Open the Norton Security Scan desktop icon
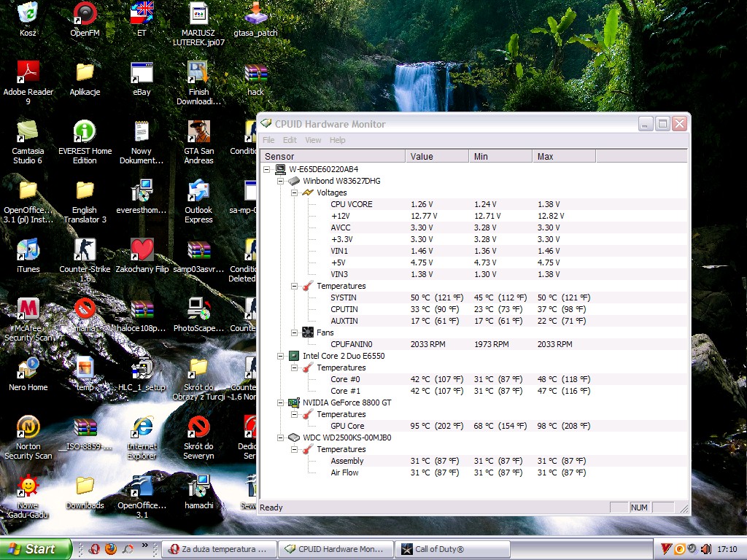 tap(28, 427)
